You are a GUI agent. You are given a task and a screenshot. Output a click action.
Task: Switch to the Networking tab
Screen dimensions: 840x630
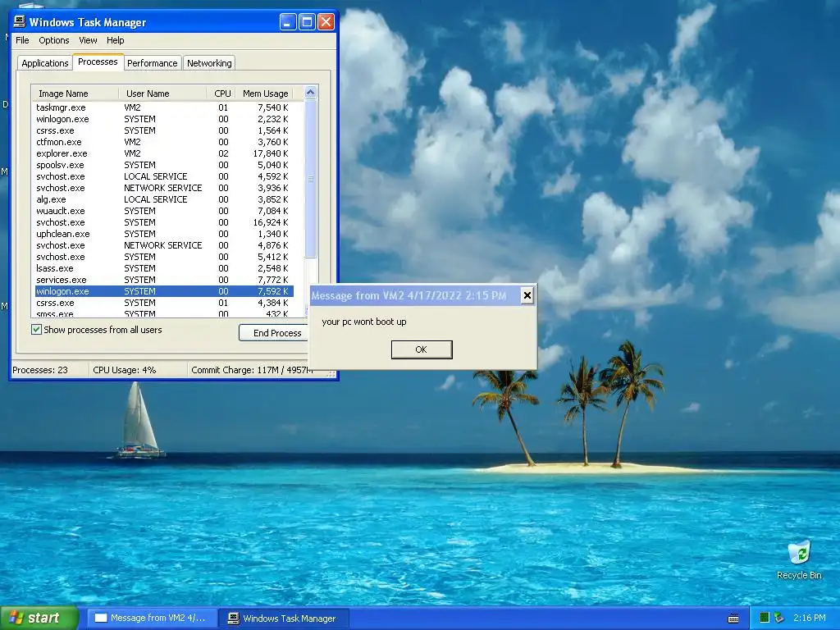click(209, 63)
